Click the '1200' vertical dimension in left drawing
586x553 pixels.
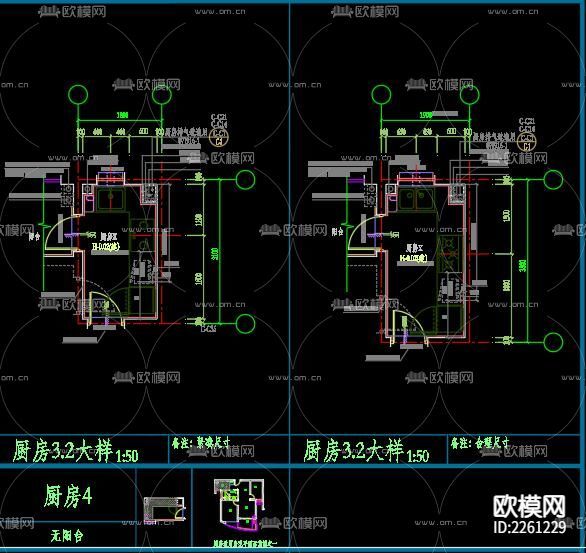(199, 219)
